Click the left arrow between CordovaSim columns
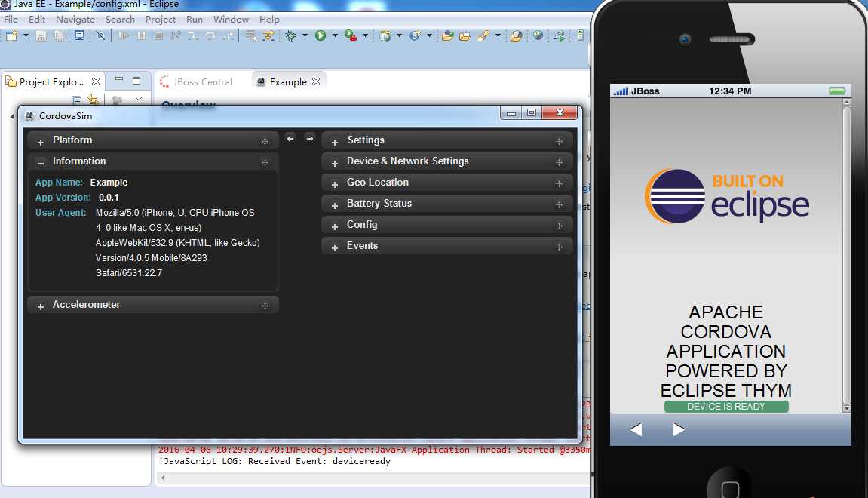The width and height of the screenshot is (868, 498). point(290,139)
